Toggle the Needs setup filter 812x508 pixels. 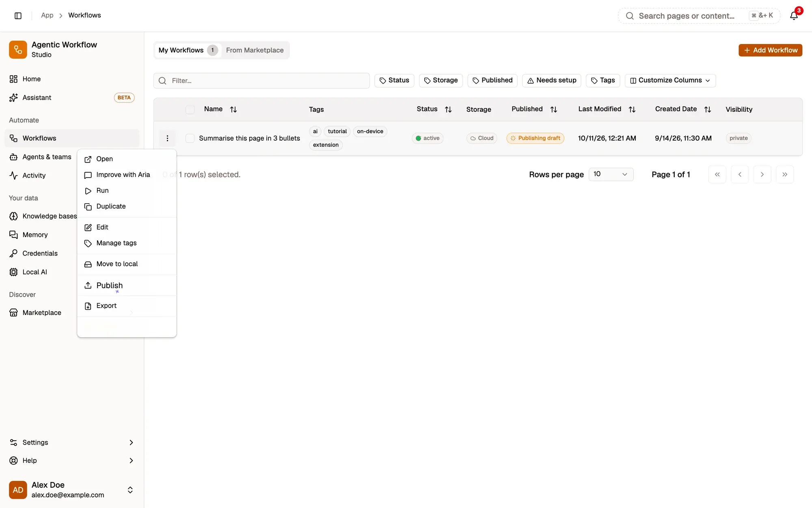[552, 80]
